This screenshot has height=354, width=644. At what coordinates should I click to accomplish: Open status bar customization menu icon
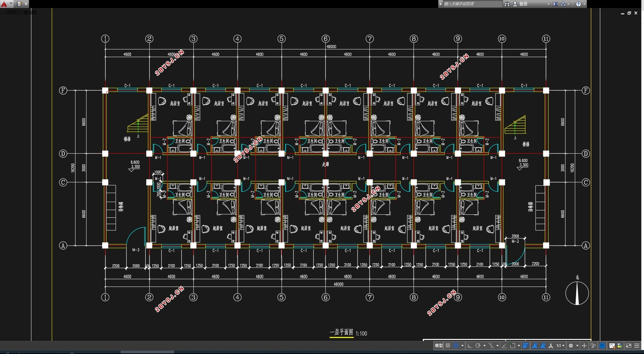pyautogui.click(x=637, y=346)
